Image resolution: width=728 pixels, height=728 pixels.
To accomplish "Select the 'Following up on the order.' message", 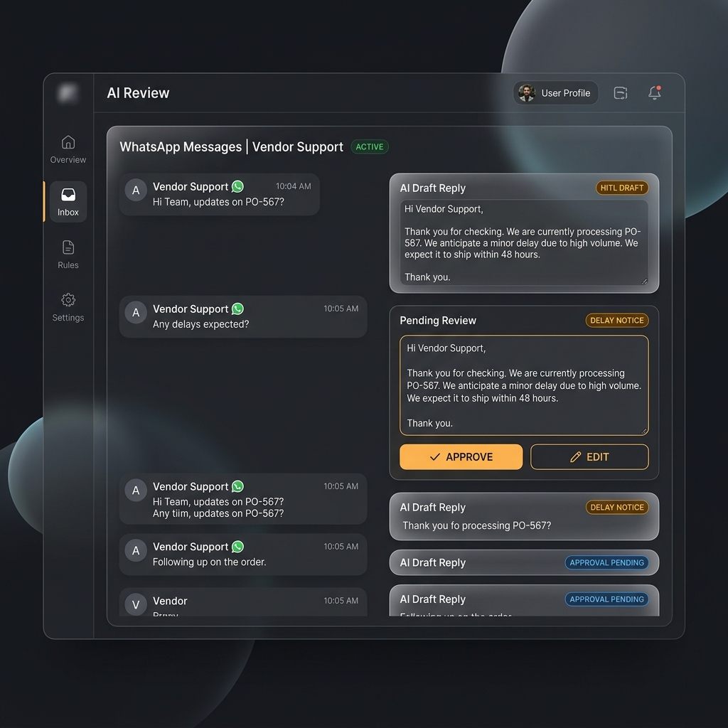I will [x=243, y=555].
